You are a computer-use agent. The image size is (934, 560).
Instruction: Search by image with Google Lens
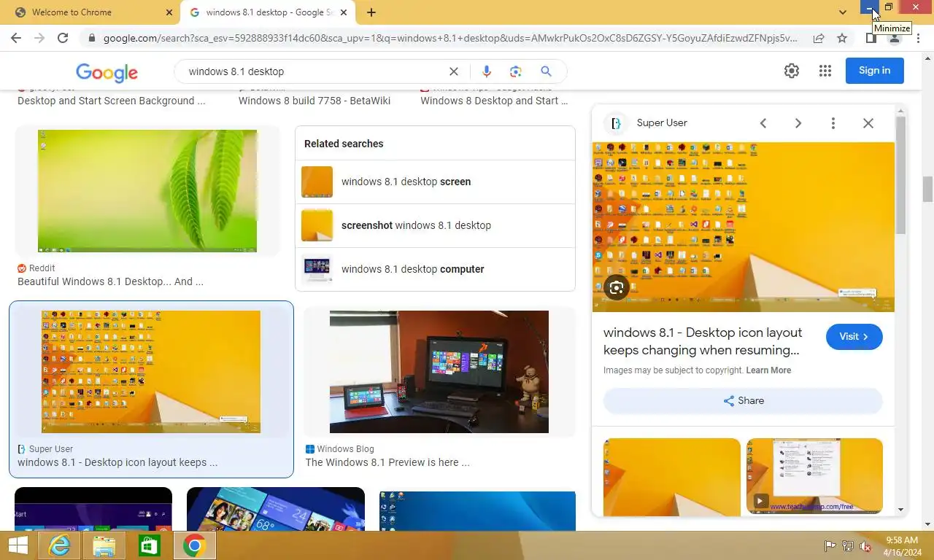[516, 71]
